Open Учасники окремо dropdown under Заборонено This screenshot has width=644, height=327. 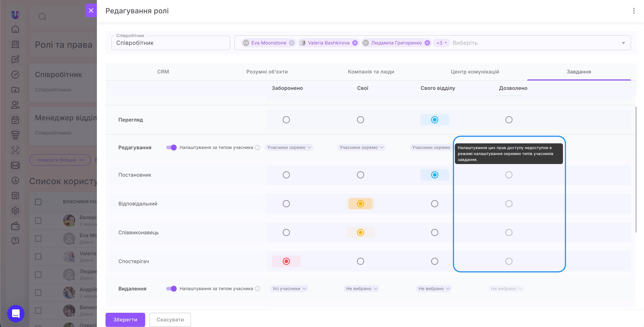[x=289, y=147]
